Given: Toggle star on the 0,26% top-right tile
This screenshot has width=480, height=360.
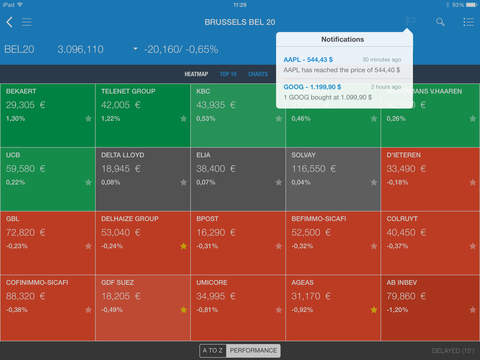Looking at the screenshot, I should 473,119.
